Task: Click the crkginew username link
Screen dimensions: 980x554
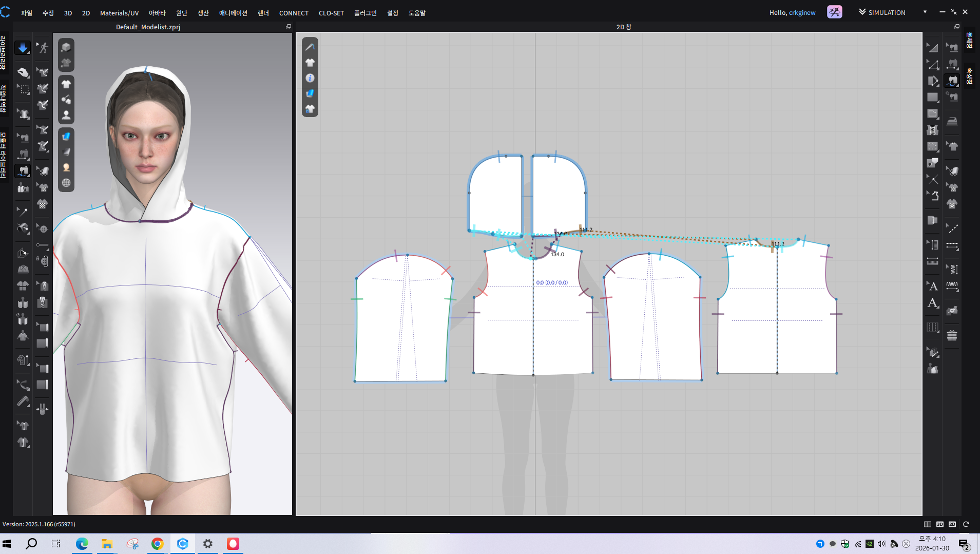Action: point(802,13)
